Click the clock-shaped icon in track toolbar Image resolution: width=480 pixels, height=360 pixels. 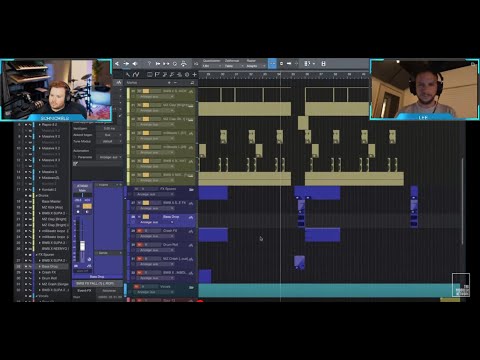[187, 74]
